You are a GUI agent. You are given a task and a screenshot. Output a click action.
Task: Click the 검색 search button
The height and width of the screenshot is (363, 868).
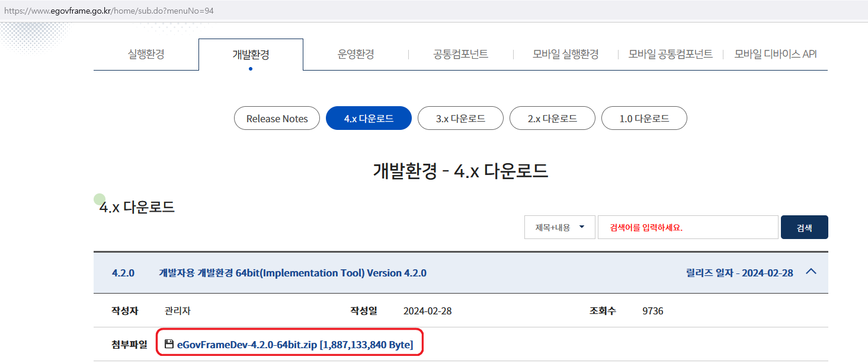coord(805,227)
